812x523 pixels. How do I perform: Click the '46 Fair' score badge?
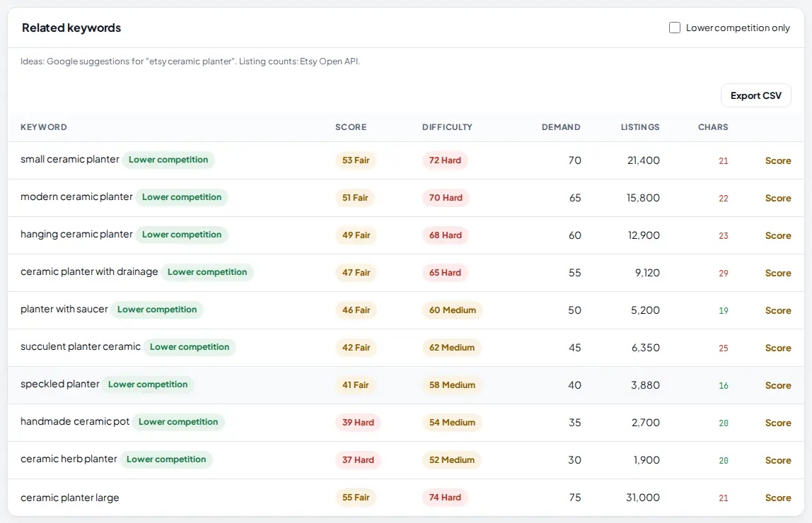tap(356, 310)
